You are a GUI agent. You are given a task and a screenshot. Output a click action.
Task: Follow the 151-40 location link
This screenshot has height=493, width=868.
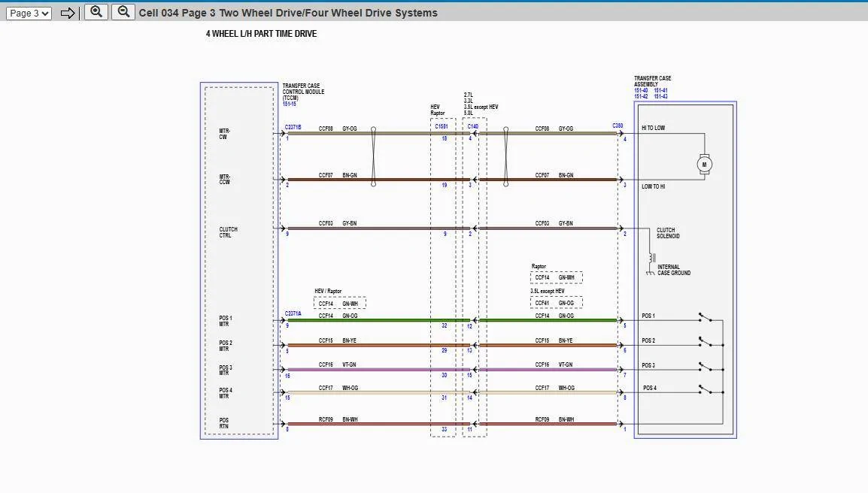tap(641, 90)
